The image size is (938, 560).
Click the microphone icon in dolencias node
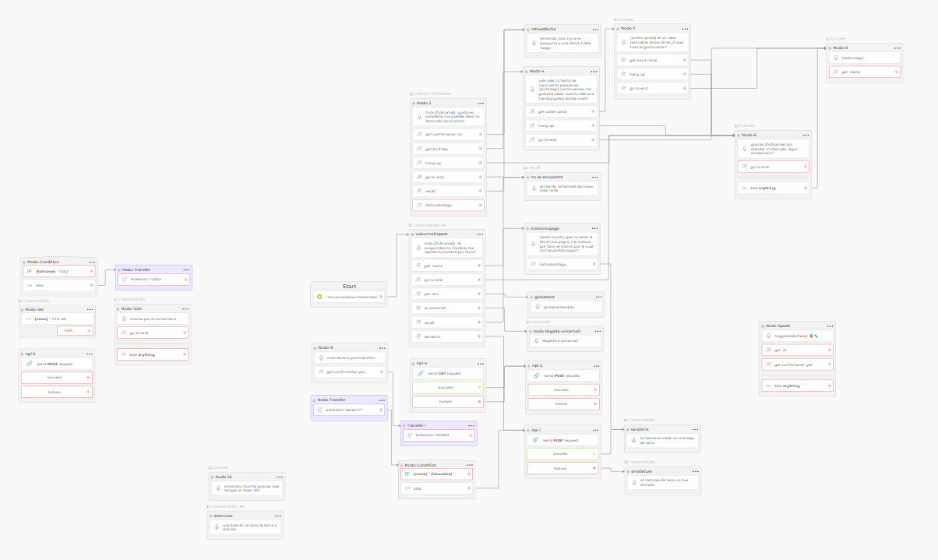click(x=217, y=527)
